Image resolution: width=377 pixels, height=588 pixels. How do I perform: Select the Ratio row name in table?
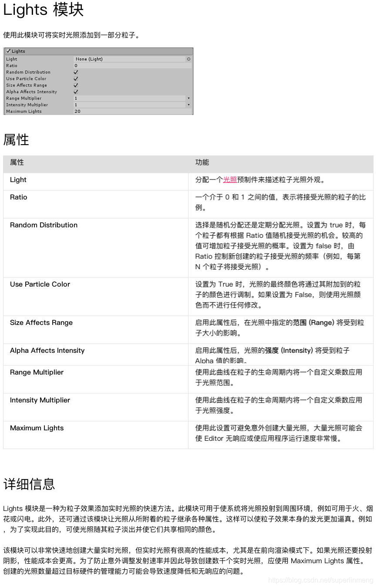(19, 197)
